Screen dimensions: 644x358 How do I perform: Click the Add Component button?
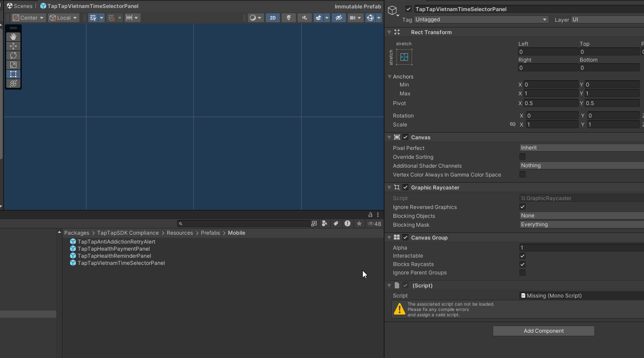[543, 331]
